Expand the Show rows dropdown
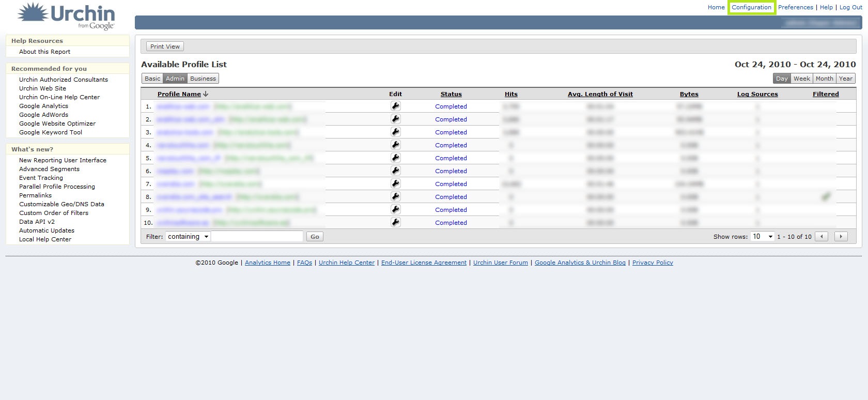 pyautogui.click(x=762, y=236)
